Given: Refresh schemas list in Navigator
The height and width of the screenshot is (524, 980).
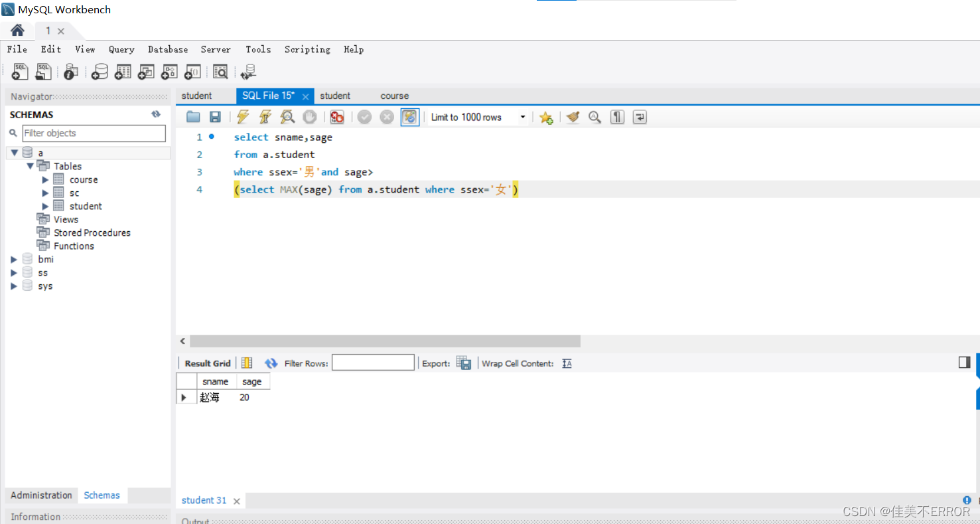Looking at the screenshot, I should (x=156, y=114).
